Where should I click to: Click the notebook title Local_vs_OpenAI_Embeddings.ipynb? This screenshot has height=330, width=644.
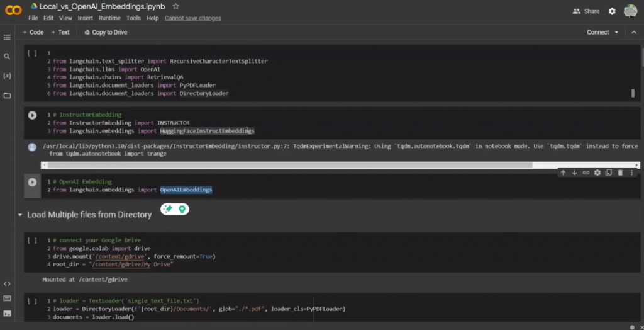[x=103, y=6]
